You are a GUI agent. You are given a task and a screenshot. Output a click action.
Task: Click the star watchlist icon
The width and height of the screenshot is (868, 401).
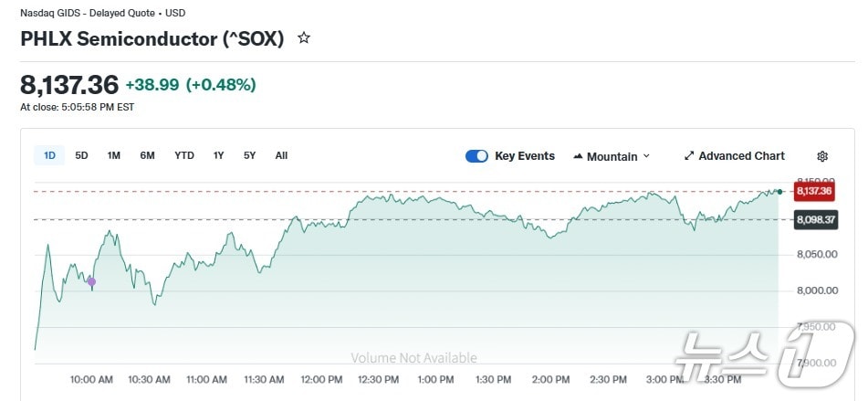(304, 38)
